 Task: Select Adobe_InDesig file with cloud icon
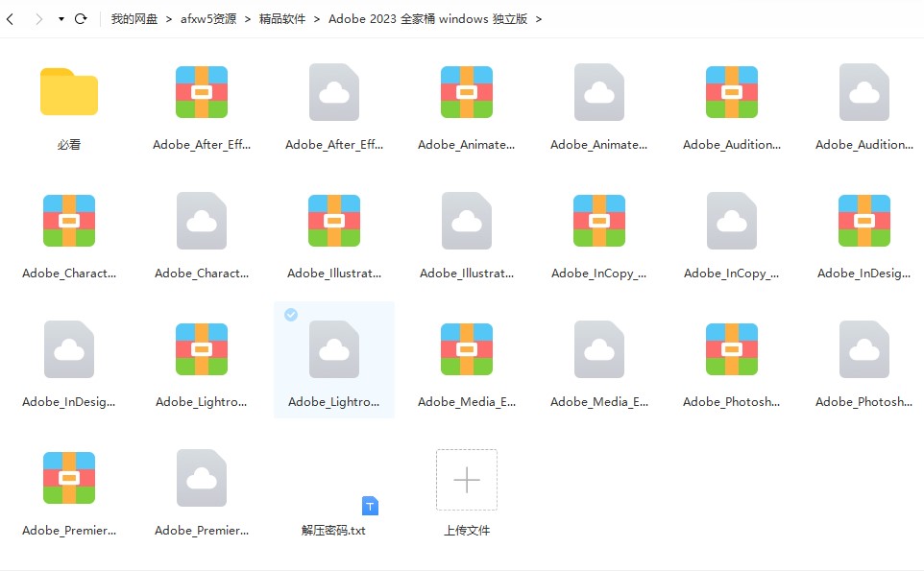pos(69,349)
